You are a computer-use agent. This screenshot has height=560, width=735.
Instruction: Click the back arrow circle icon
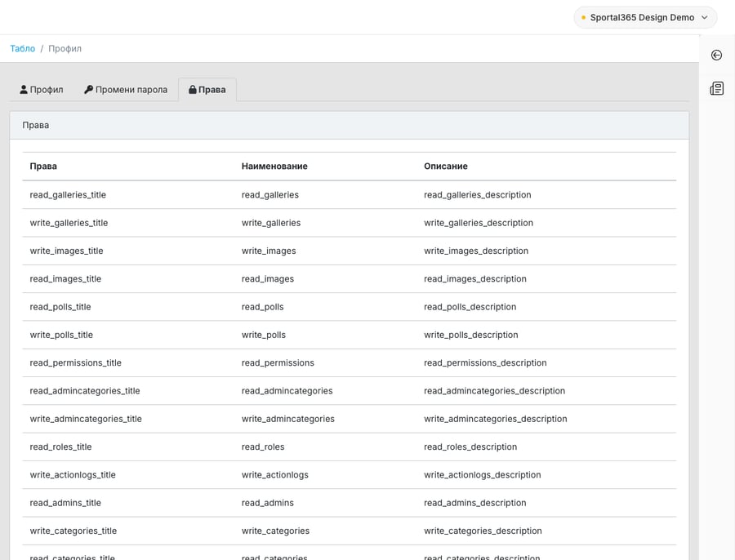(716, 56)
